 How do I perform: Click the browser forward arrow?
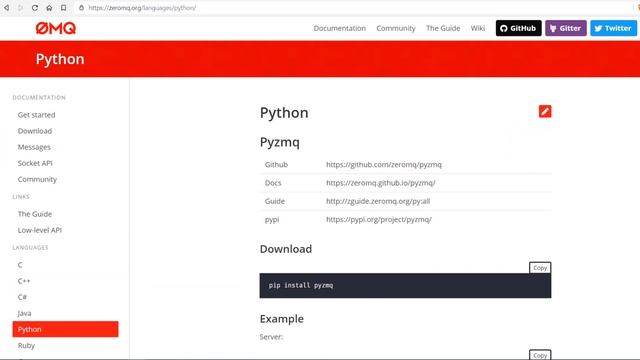tap(20, 8)
